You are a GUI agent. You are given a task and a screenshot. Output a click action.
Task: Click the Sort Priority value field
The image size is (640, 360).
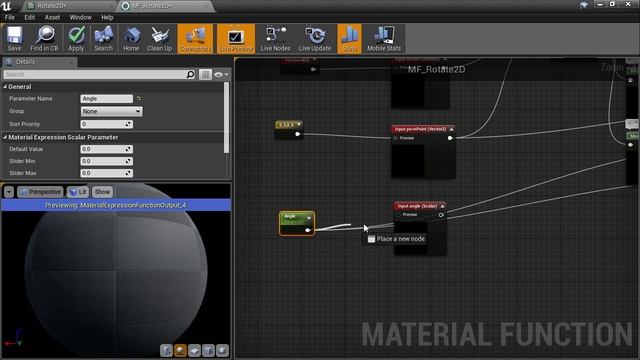[107, 124]
